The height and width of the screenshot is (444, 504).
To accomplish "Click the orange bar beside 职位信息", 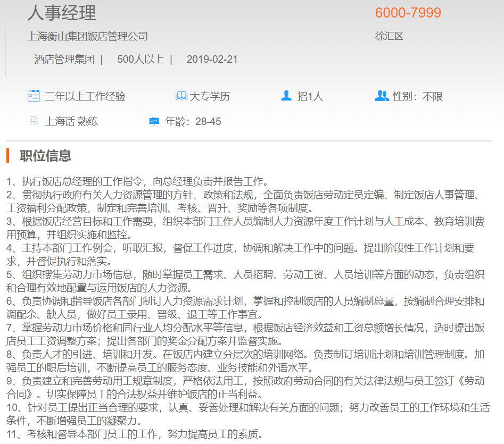I will point(8,156).
